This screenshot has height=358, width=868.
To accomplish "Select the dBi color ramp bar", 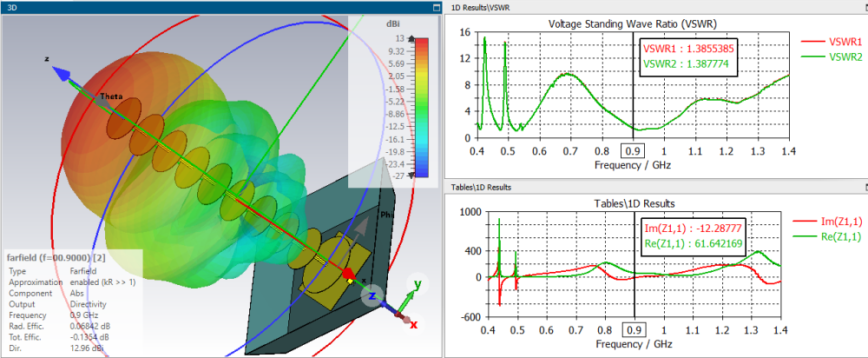I will coord(422,108).
